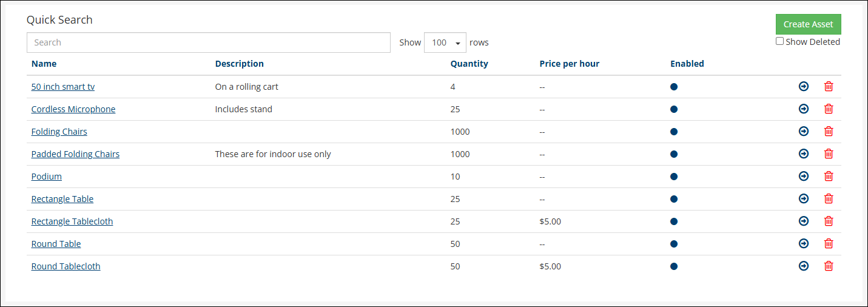Click the trash icon for Round Table
The height and width of the screenshot is (307, 868).
(x=829, y=244)
